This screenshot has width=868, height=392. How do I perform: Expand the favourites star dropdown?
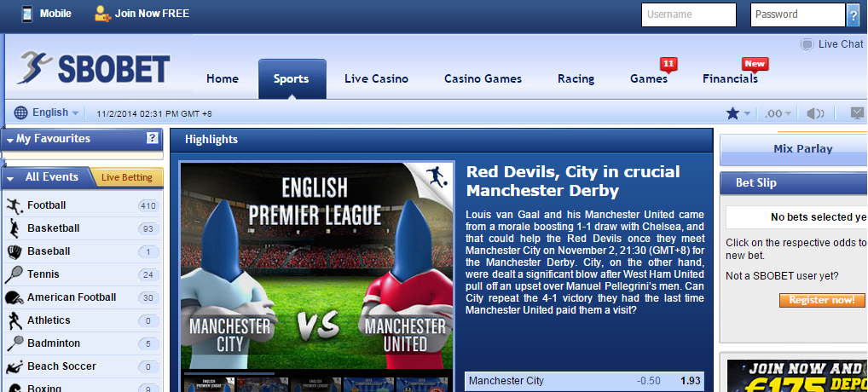click(x=738, y=113)
